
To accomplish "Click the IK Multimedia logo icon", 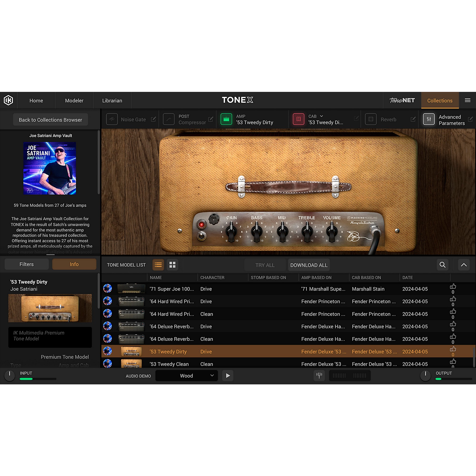I will pyautogui.click(x=8, y=100).
